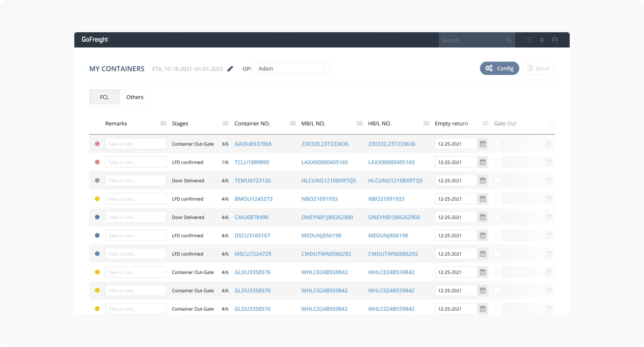Image resolution: width=644 pixels, height=347 pixels.
Task: Open Gate Out calendar for BMOU1245273
Action: (549, 199)
